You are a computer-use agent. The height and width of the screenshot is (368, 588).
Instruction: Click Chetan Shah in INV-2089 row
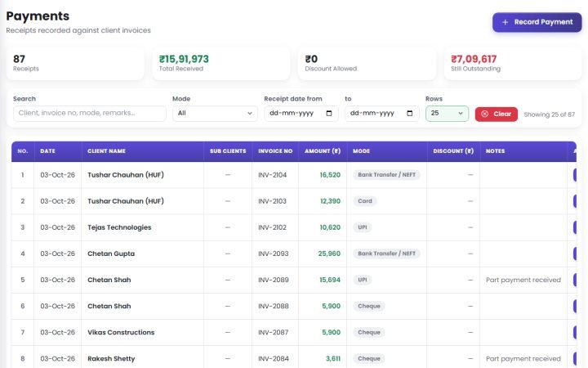[x=109, y=280]
